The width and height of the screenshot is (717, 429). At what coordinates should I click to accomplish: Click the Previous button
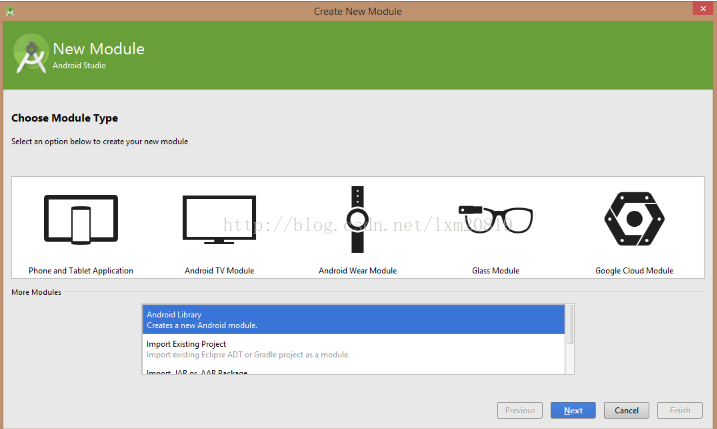point(520,410)
